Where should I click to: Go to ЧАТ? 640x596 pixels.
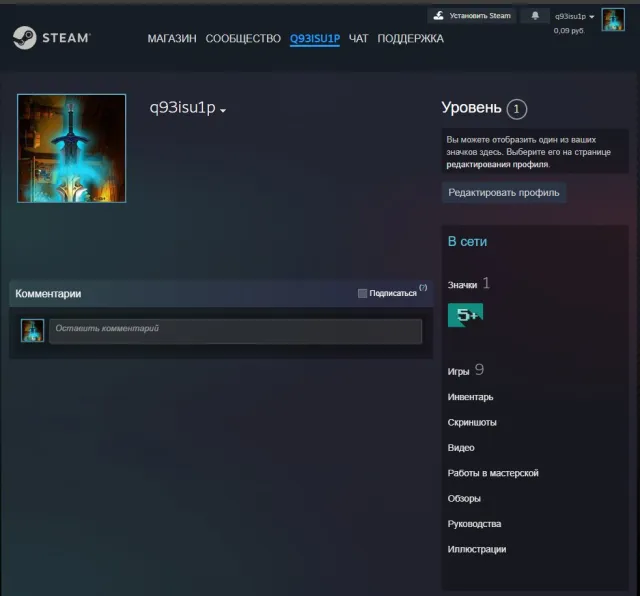click(358, 38)
